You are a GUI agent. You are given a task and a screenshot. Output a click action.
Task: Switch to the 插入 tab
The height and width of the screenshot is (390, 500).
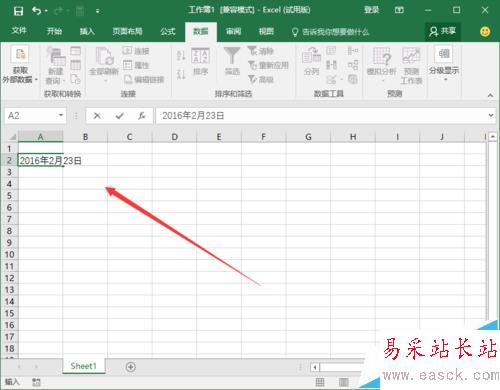click(x=87, y=31)
